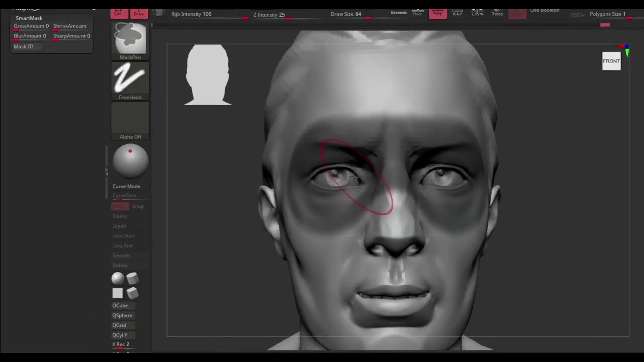Click the cube primitive icon
Screen dimensions: 644x362
pyautogui.click(x=132, y=293)
